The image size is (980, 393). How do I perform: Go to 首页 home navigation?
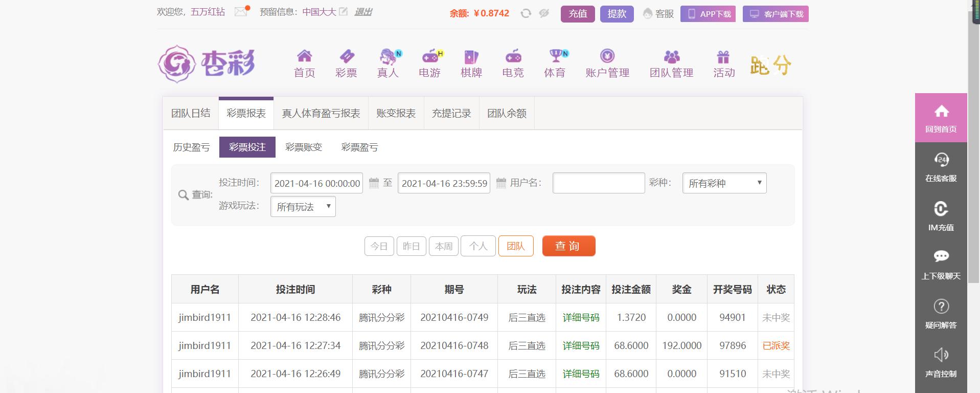(305, 64)
